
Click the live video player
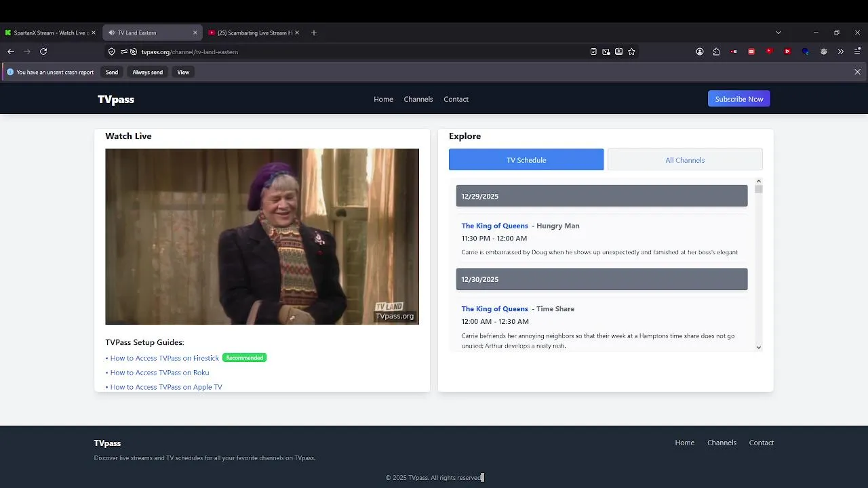[262, 237]
